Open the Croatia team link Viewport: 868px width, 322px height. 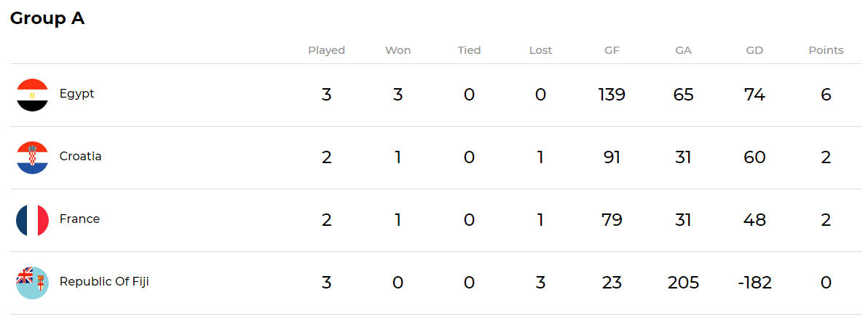80,157
